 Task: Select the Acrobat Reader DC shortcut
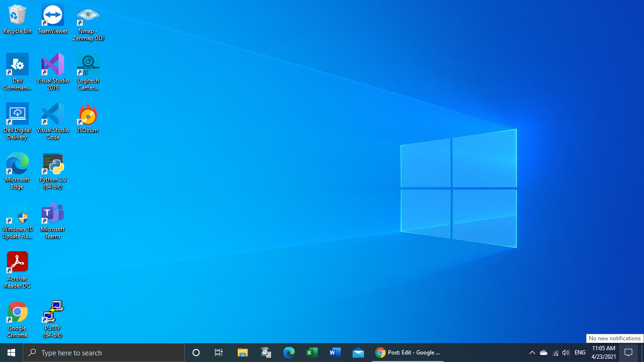[x=17, y=270]
